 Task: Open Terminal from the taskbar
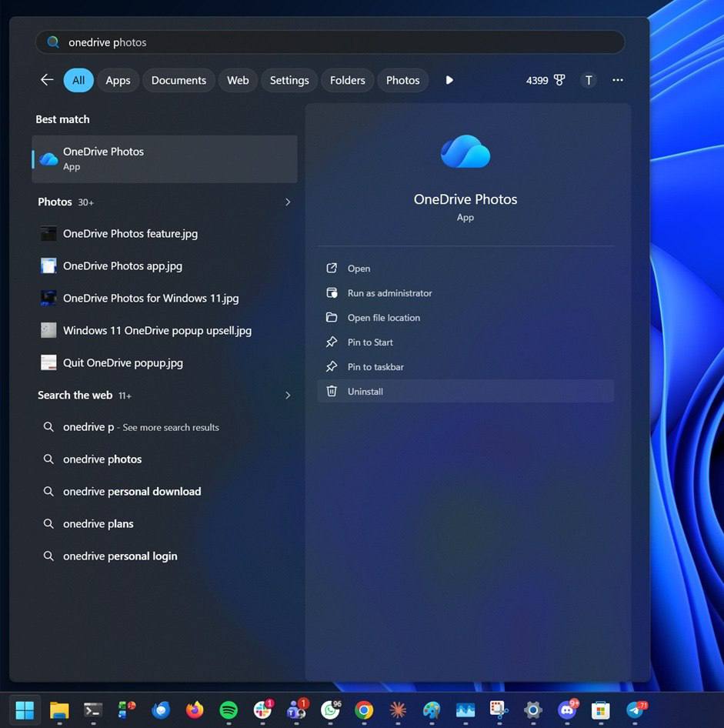[93, 710]
